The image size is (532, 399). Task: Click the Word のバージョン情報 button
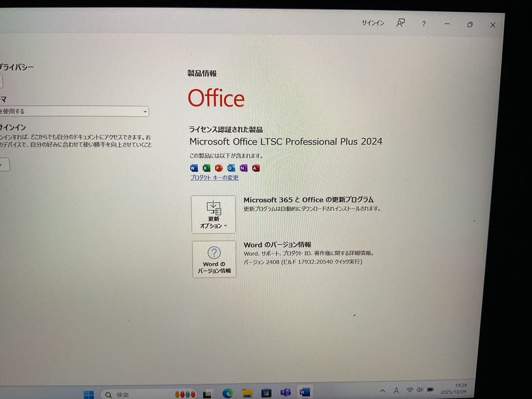[214, 260]
